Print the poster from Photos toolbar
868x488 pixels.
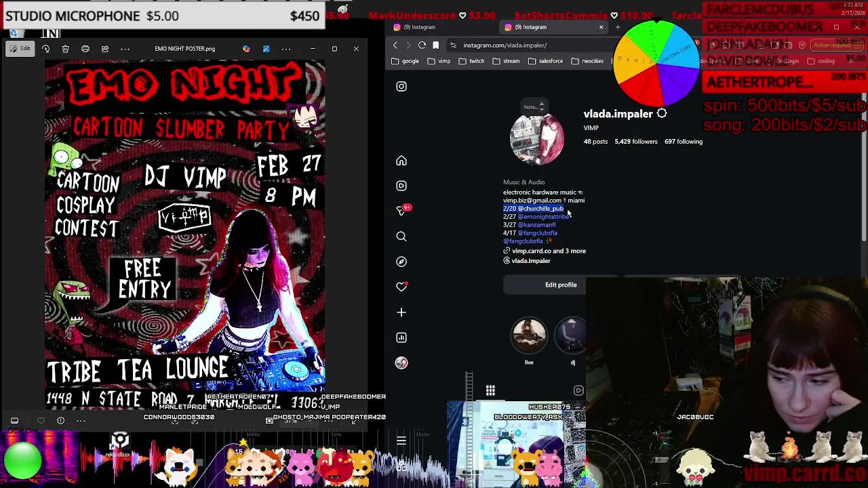coord(85,49)
